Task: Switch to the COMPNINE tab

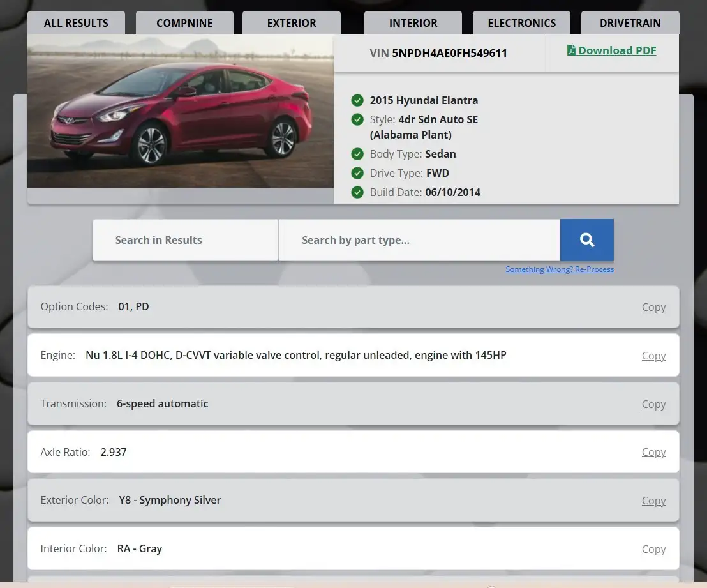Action: [184, 23]
